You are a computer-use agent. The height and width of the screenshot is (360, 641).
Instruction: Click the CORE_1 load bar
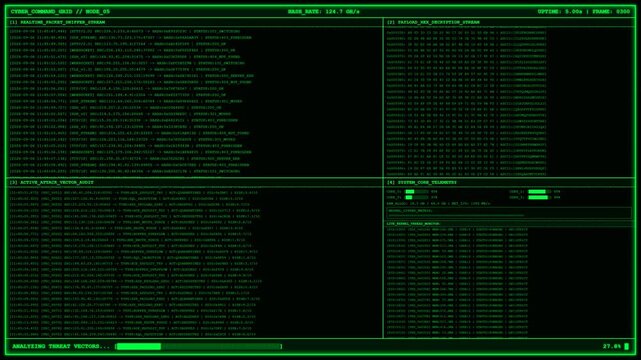[x=540, y=192]
